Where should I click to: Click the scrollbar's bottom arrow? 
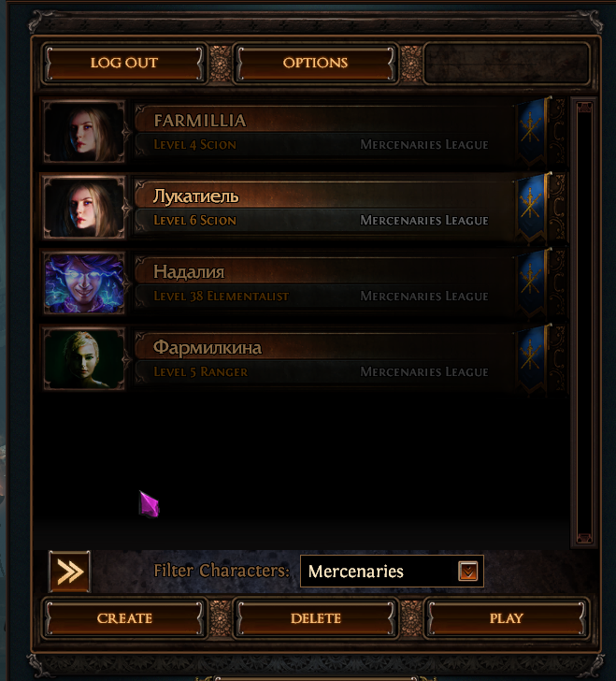click(584, 538)
